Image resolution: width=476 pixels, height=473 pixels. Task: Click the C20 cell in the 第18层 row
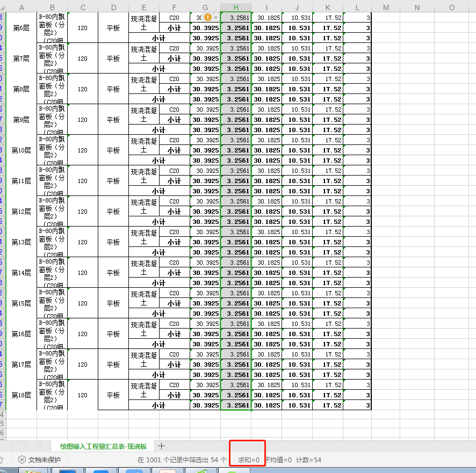[175, 385]
